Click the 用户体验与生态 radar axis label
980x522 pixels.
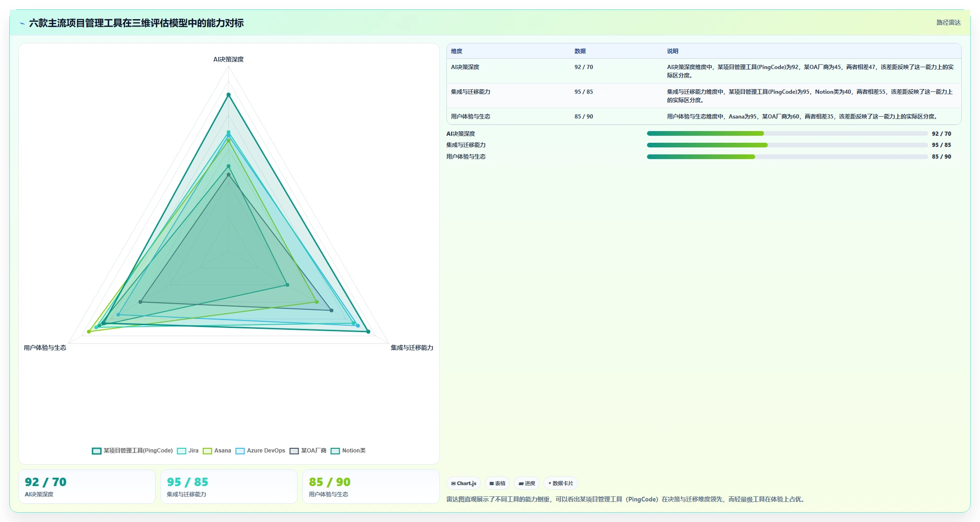click(x=45, y=348)
